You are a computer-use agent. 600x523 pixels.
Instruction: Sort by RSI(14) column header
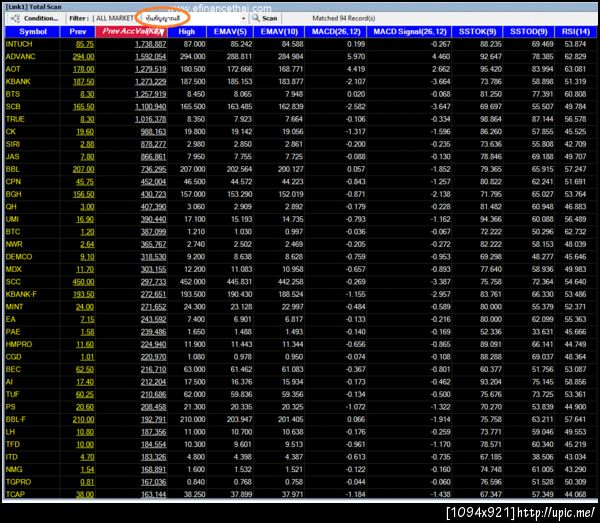tap(576, 32)
